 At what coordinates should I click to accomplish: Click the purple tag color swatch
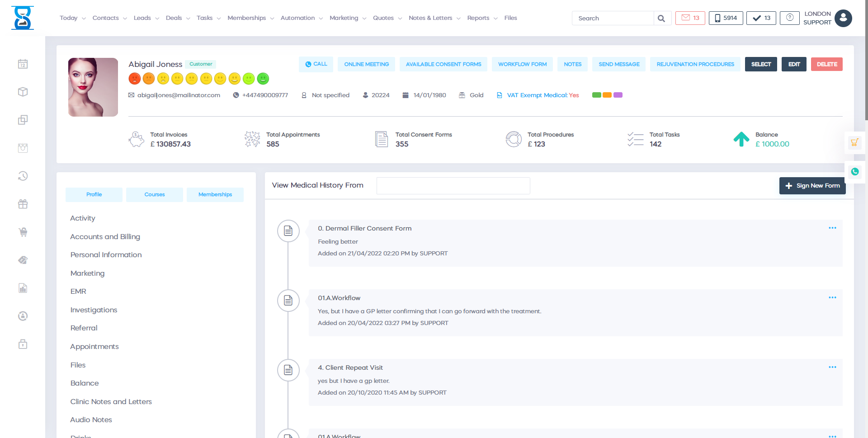coord(618,95)
